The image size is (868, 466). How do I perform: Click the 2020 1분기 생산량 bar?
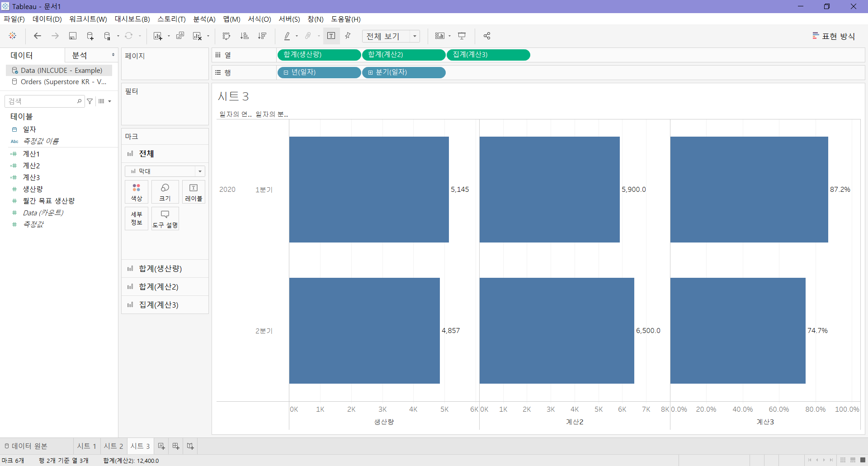coord(369,190)
